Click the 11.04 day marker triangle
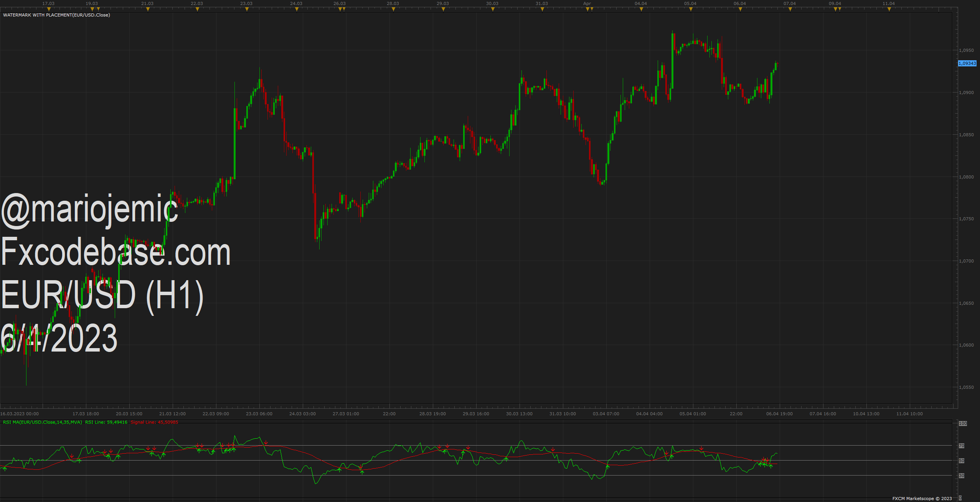The width and height of the screenshot is (980, 502). (889, 9)
